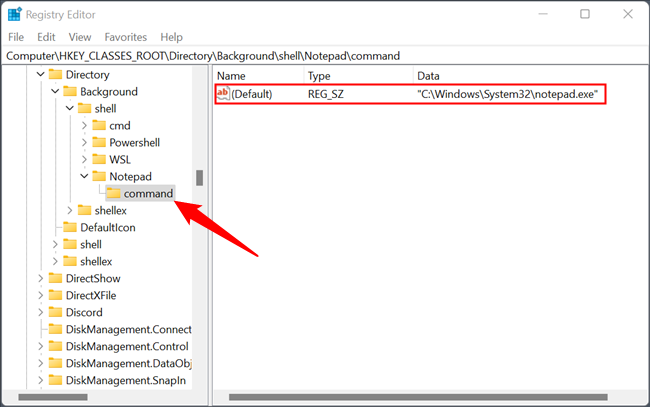Select the DirectXFile folder icon
The width and height of the screenshot is (650, 407).
pyautogui.click(x=55, y=296)
